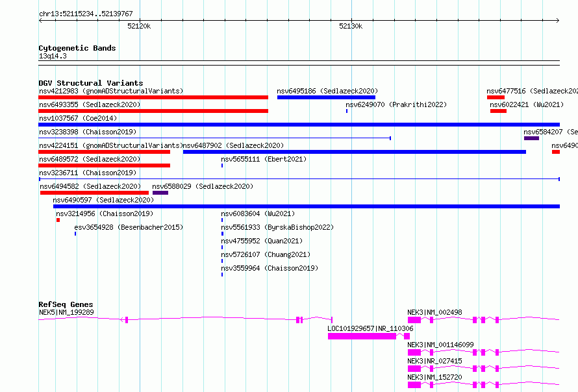578x392 pixels.
Task: Open gene label LOC101929657|NR_110306
Action: [370, 328]
